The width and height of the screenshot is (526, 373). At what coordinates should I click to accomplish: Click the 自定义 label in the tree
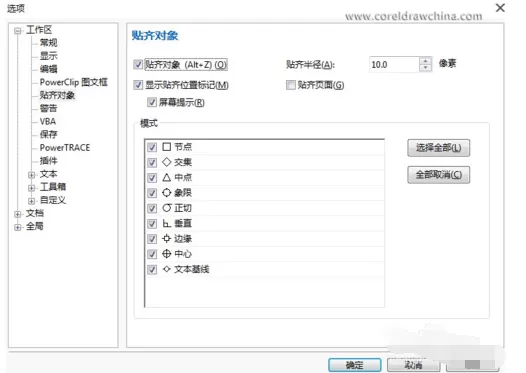tap(53, 200)
